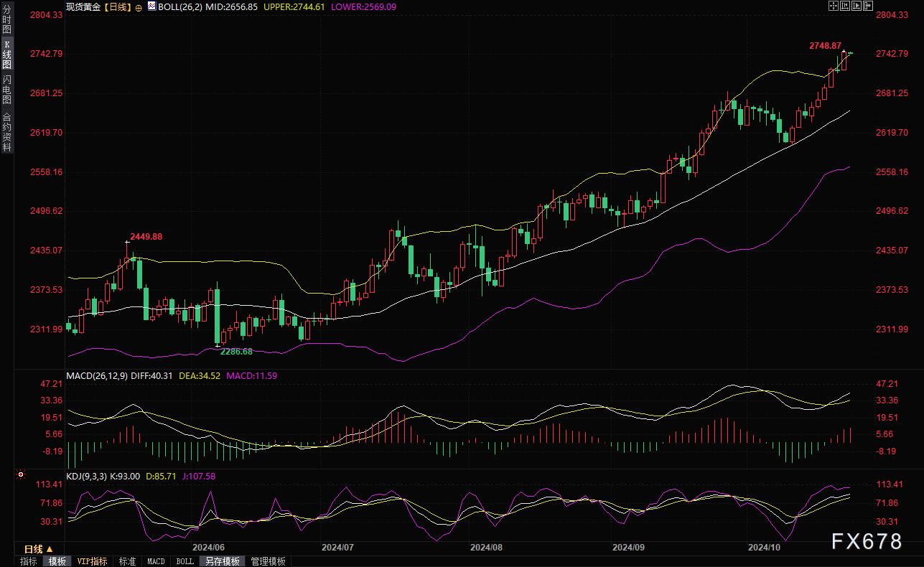Click the panel export arrow icon at top right

(867, 6)
